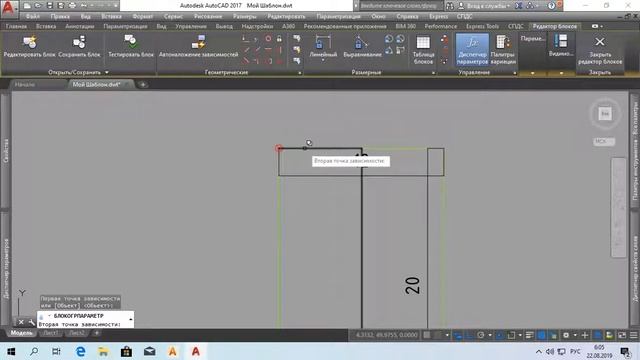Expand Управление panel launcher arrow
Image resolution: width=640 pixels, height=360 pixels.
pyautogui.click(x=515, y=73)
